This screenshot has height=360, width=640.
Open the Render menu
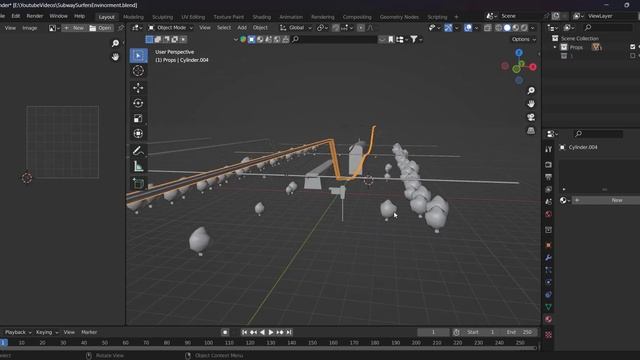click(35, 16)
